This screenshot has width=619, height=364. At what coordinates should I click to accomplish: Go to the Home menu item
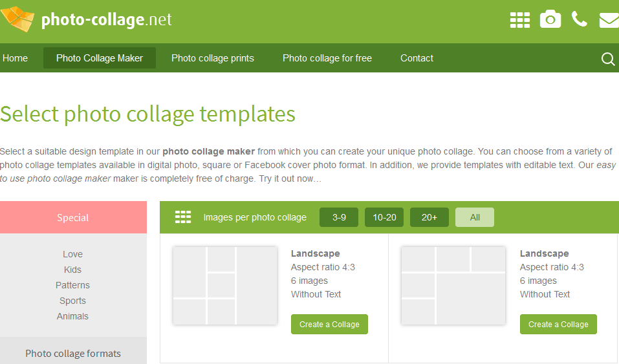point(15,58)
